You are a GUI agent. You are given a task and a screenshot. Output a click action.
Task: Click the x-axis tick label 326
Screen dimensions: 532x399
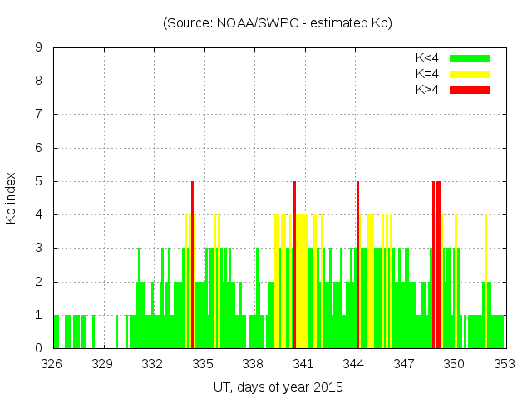coord(52,363)
